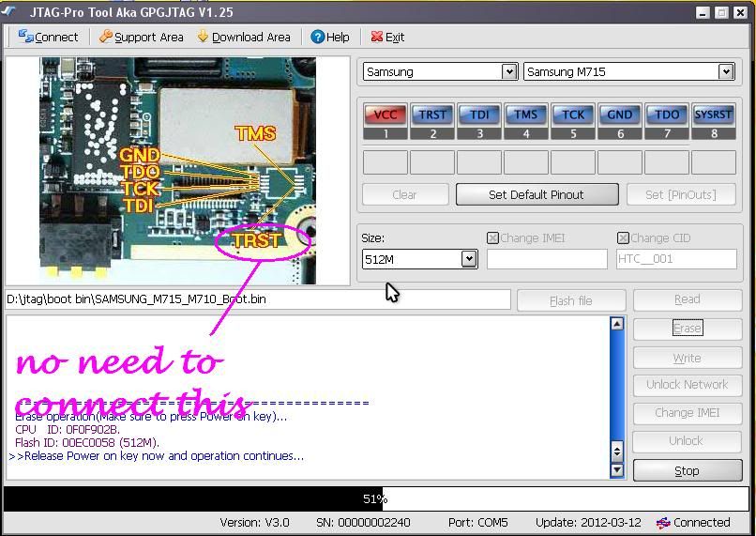The height and width of the screenshot is (536, 756).
Task: Click the Set [PinOuts] button
Action: click(681, 195)
